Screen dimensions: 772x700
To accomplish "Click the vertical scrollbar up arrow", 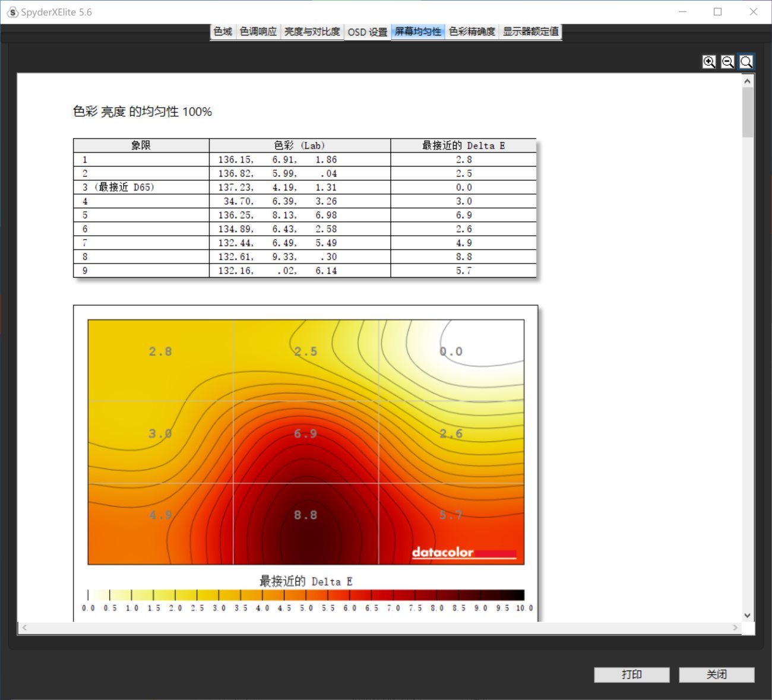I will (748, 81).
